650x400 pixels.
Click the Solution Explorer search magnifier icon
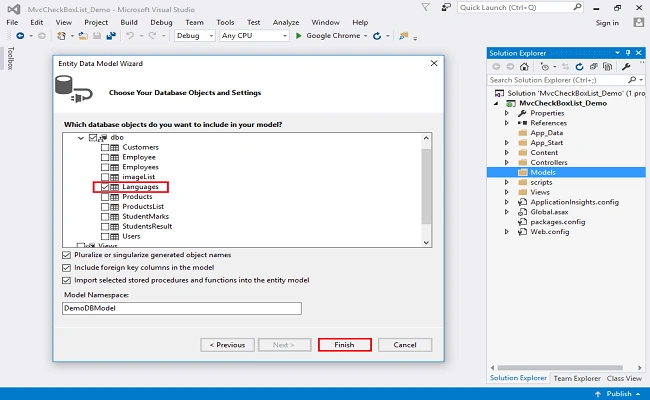tap(632, 80)
